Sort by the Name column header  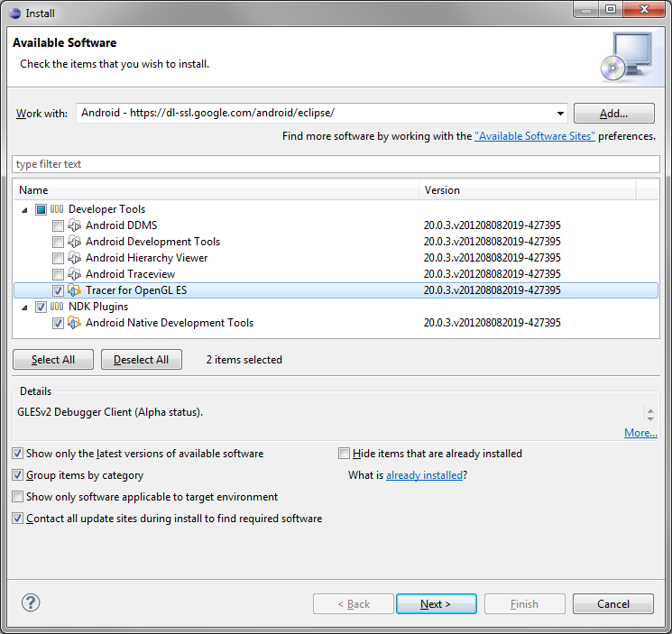[x=216, y=189]
